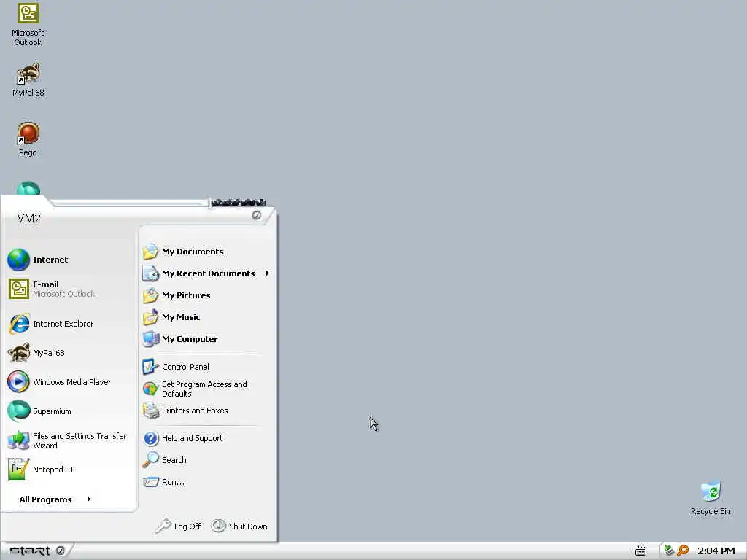Click the round icon in Start menu header
747x560 pixels.
256,215
